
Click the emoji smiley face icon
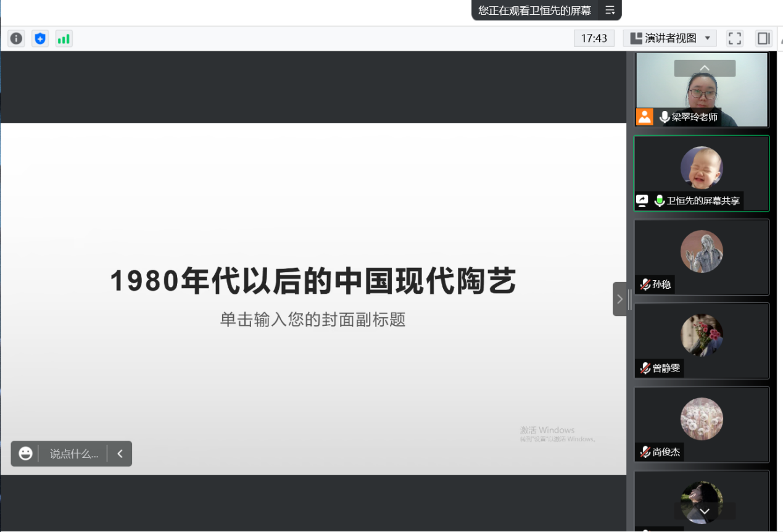pos(25,454)
